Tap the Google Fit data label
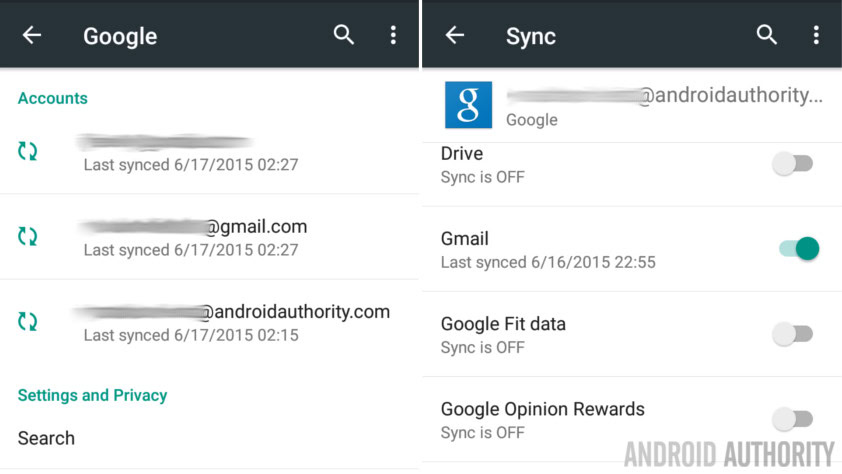Viewport: 842px width, 474px height. point(503,324)
